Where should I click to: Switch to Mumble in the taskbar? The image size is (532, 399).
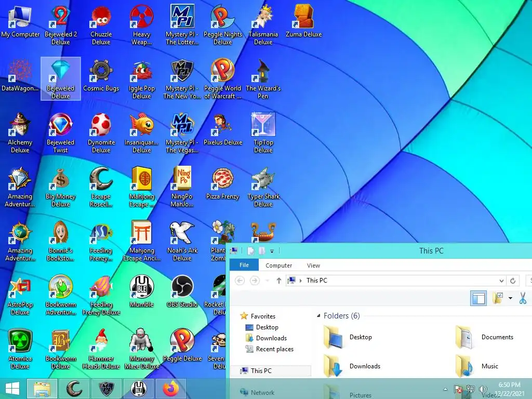point(139,389)
